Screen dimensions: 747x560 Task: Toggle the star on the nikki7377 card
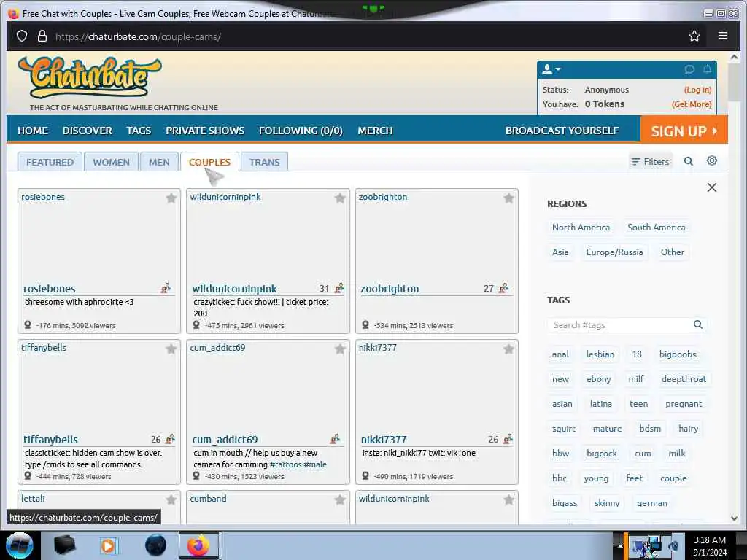508,349
